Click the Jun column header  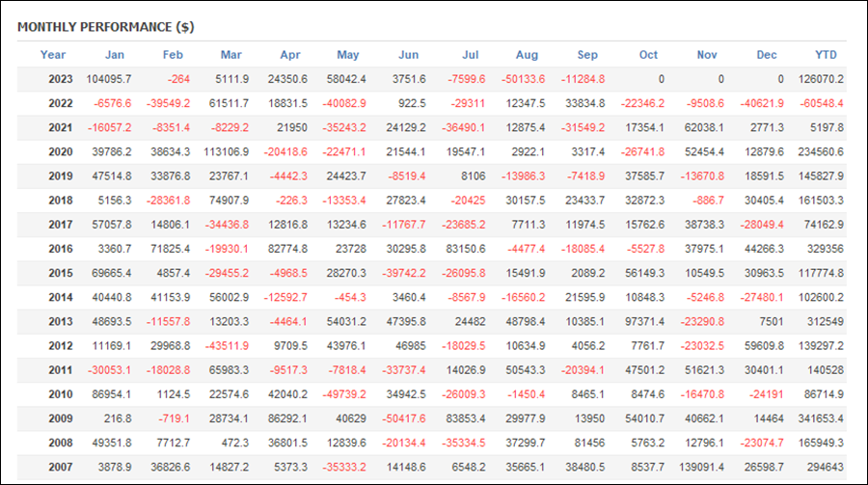pos(409,55)
